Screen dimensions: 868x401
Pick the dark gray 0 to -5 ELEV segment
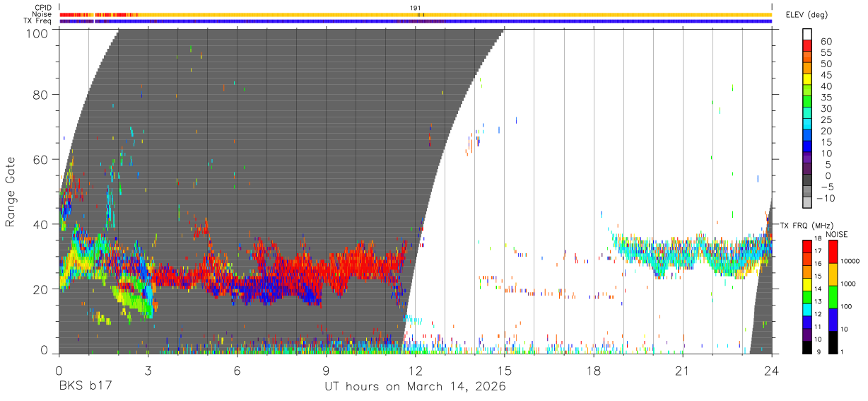coord(808,181)
